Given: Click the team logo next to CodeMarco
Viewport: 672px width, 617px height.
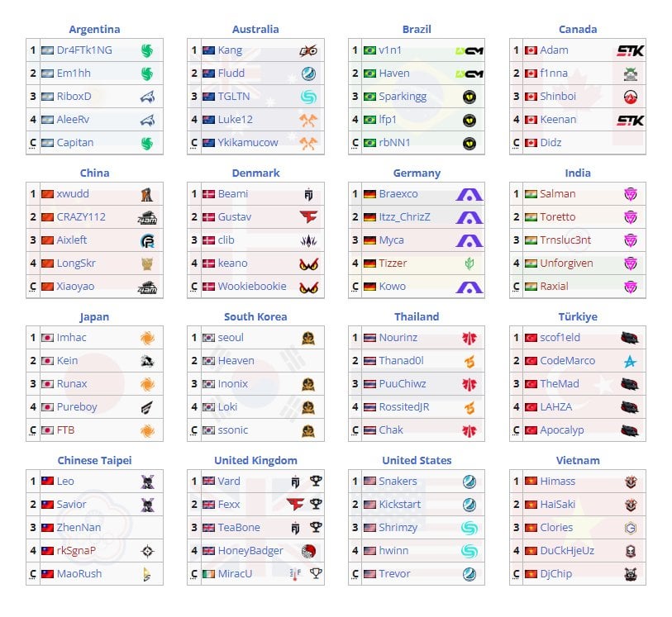Looking at the screenshot, I should point(631,361).
